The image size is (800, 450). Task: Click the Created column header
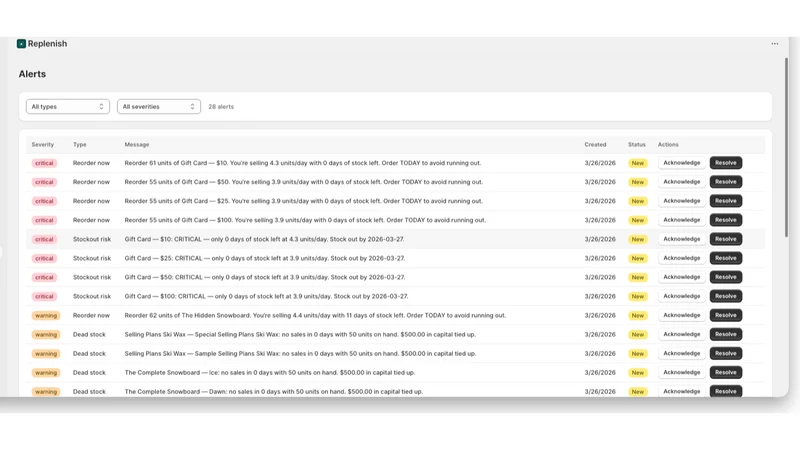tap(595, 144)
